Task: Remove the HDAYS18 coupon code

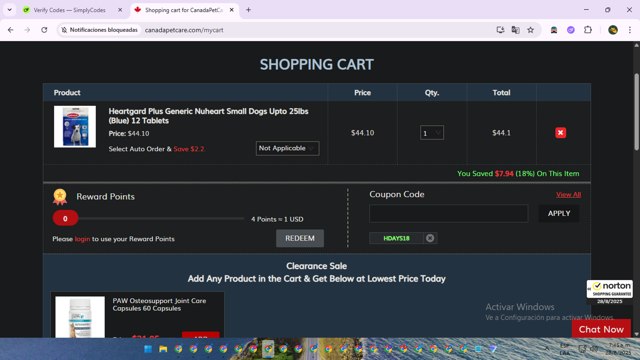Action: tap(430, 238)
